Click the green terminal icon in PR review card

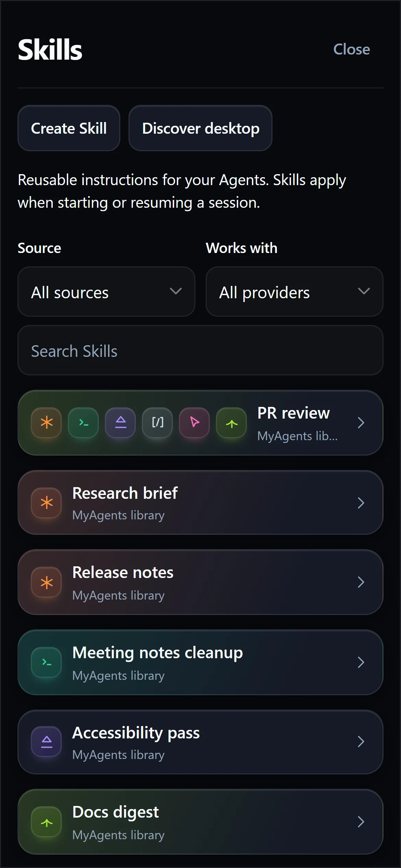(x=83, y=423)
